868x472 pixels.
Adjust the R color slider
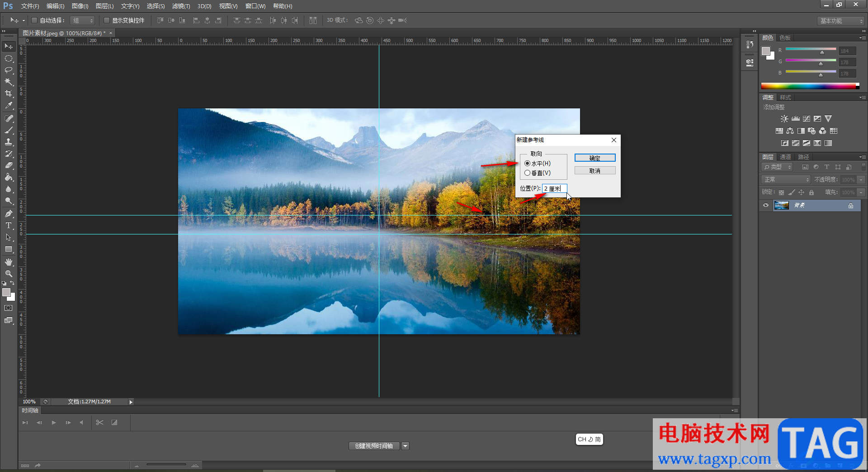coord(822,52)
